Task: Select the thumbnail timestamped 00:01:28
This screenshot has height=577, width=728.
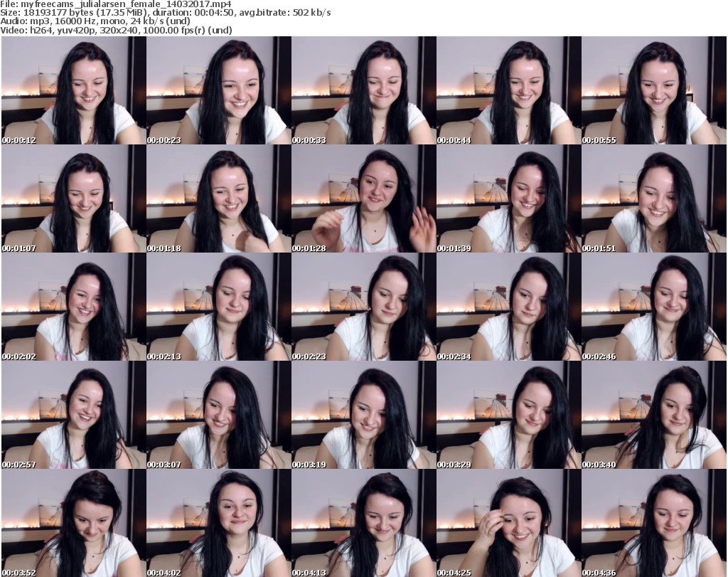Action: (x=364, y=198)
